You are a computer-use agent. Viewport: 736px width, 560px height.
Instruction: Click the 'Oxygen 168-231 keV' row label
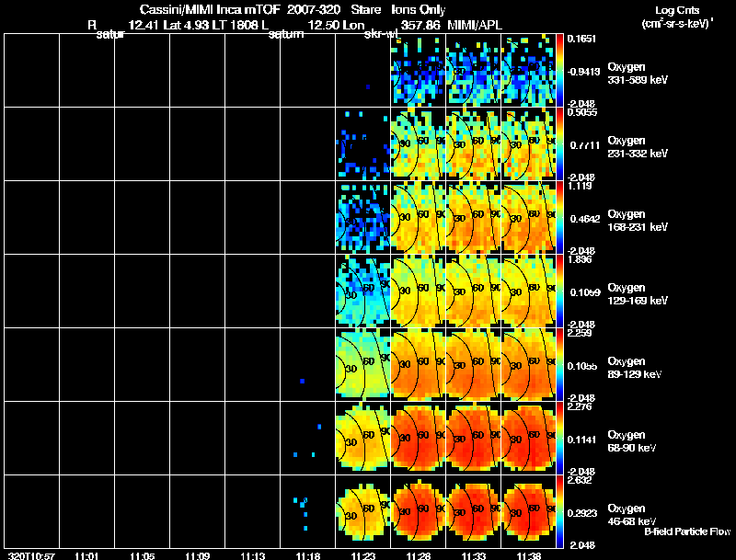click(x=638, y=221)
